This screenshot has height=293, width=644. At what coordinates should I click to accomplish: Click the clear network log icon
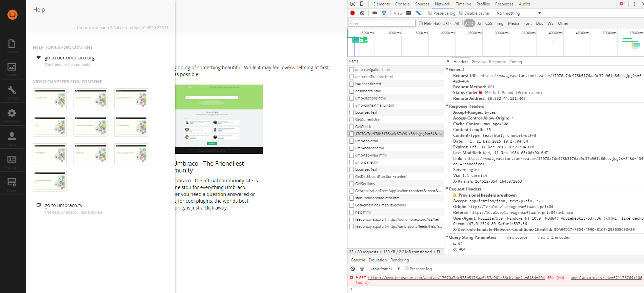tap(362, 13)
